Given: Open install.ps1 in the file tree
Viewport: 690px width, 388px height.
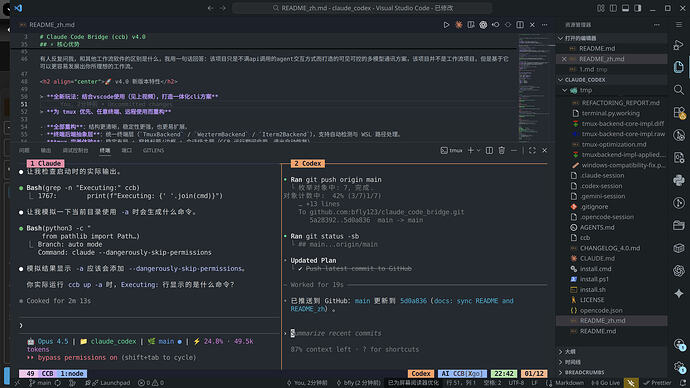Looking at the screenshot, I should pos(594,279).
